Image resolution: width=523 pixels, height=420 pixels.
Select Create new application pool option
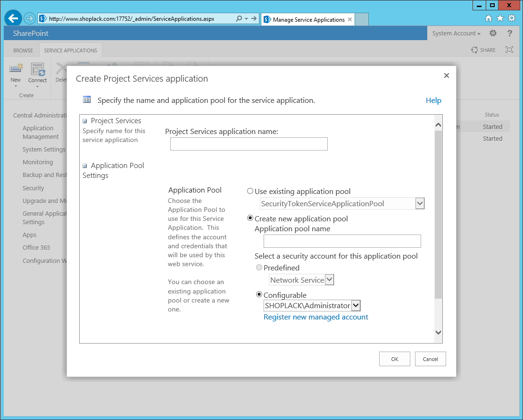click(250, 218)
